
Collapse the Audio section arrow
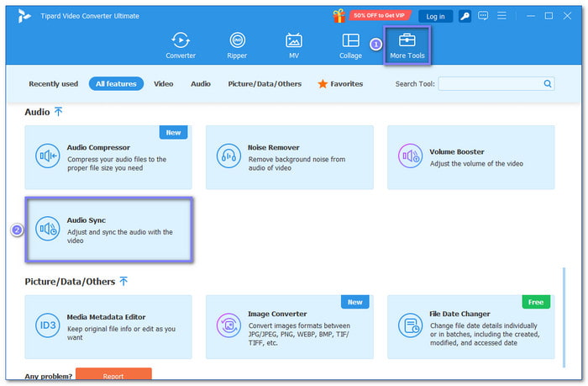58,111
